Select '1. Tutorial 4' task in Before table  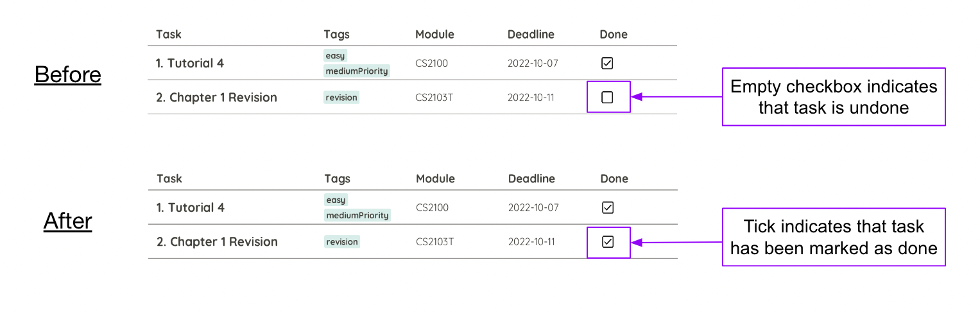point(190,64)
